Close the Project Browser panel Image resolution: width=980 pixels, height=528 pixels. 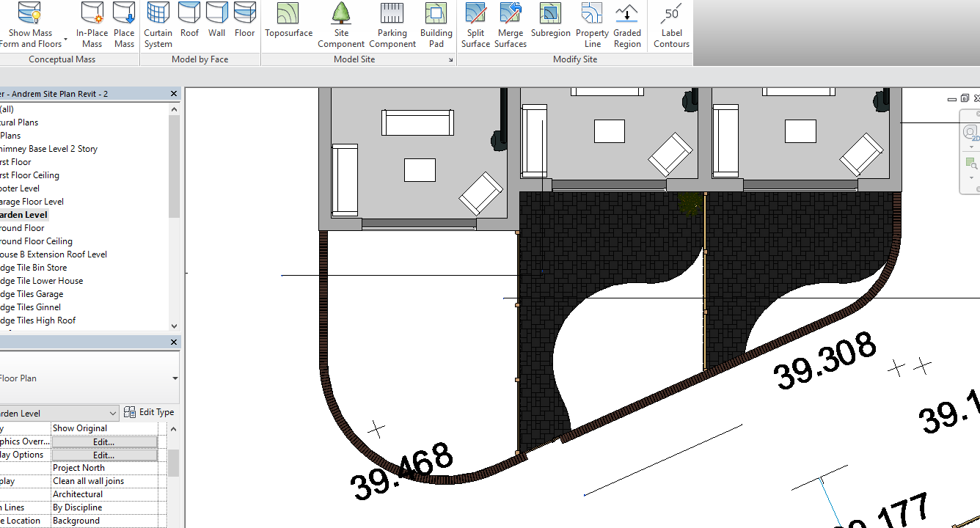click(174, 94)
